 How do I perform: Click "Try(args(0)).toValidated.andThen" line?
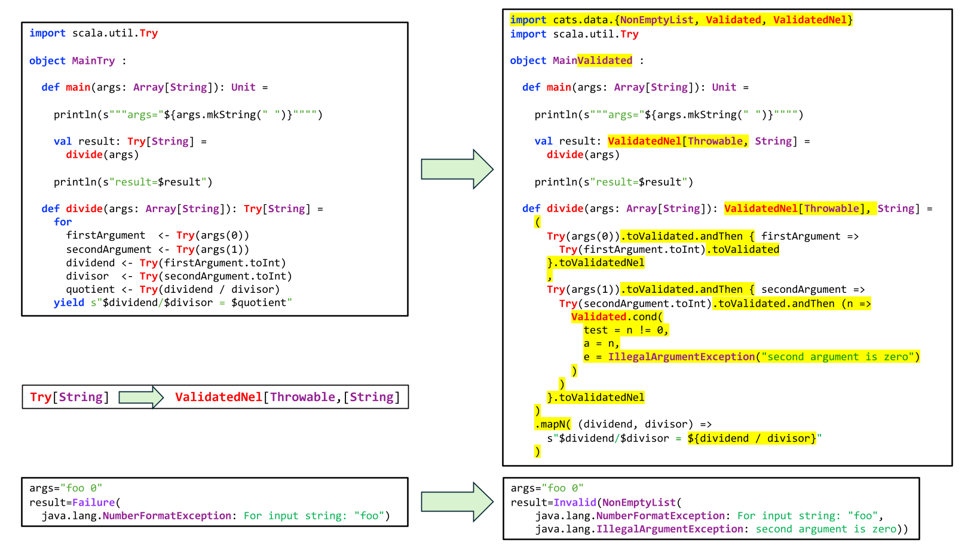tap(703, 236)
